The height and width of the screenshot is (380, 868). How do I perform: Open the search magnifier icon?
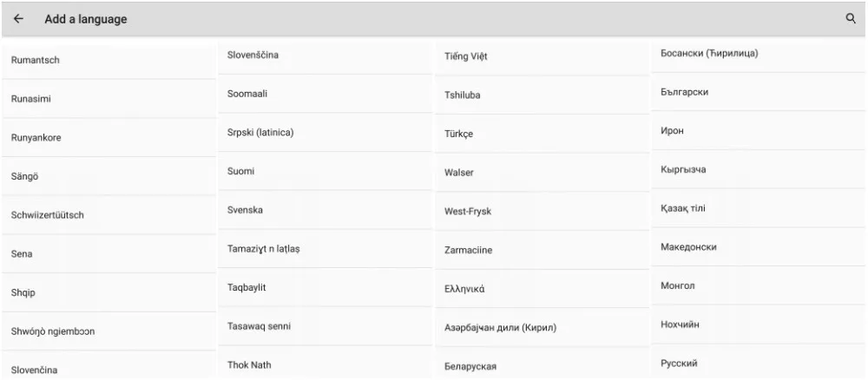(x=851, y=18)
